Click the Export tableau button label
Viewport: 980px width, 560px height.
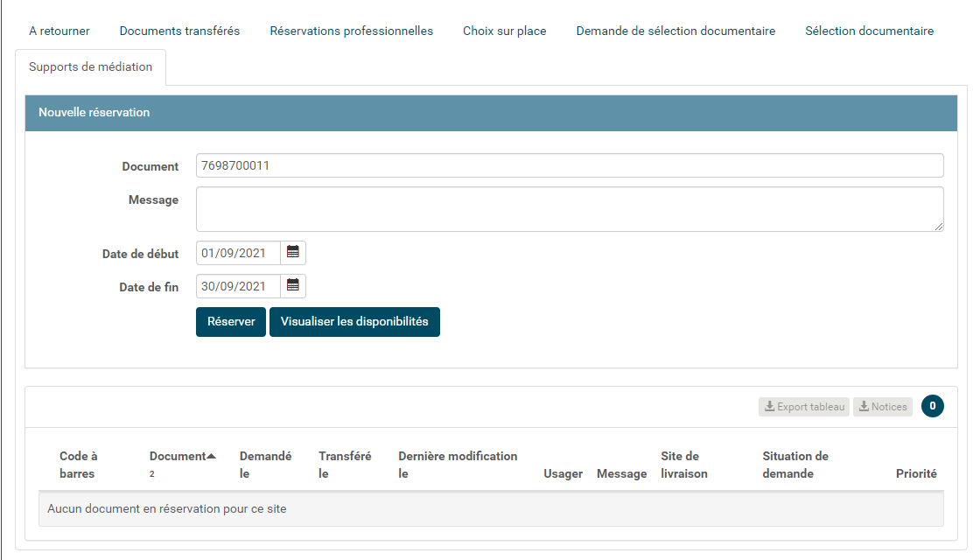[810, 407]
